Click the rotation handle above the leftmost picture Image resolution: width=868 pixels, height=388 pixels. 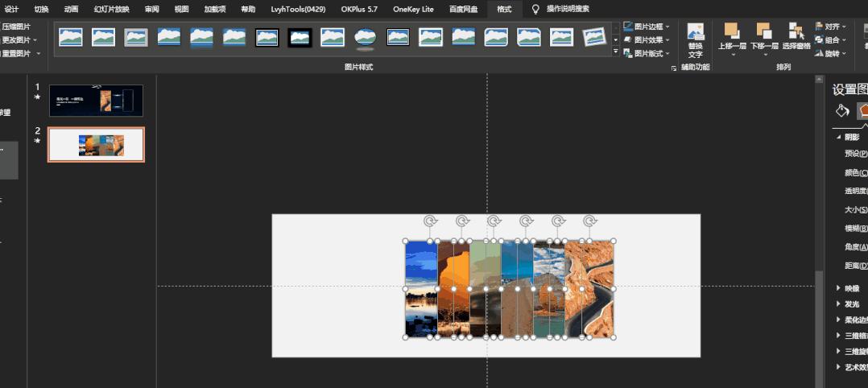point(429,221)
